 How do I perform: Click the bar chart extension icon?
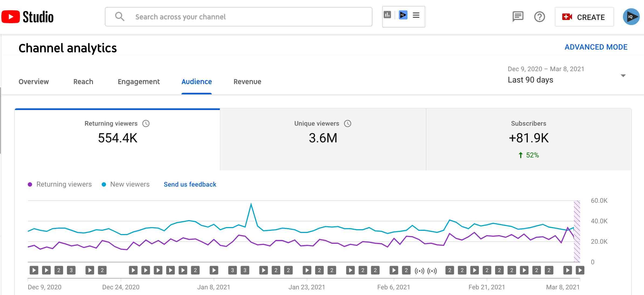coord(387,15)
